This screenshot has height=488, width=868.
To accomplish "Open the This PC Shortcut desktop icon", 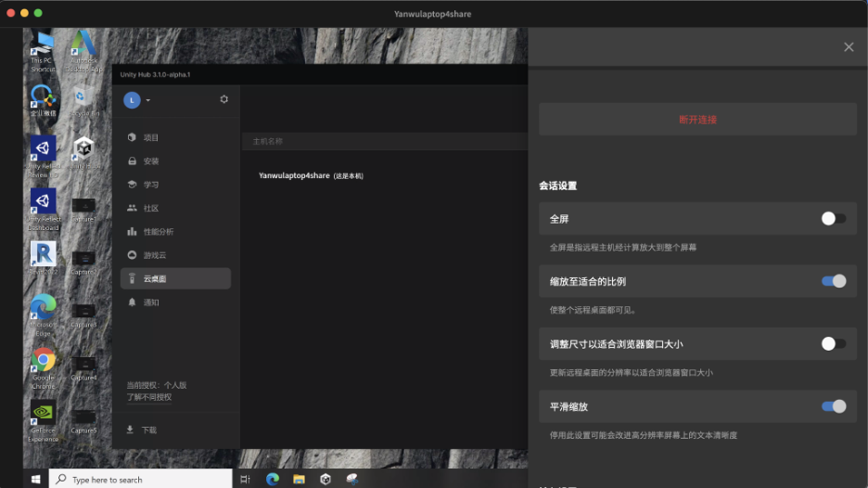I will coord(43,51).
